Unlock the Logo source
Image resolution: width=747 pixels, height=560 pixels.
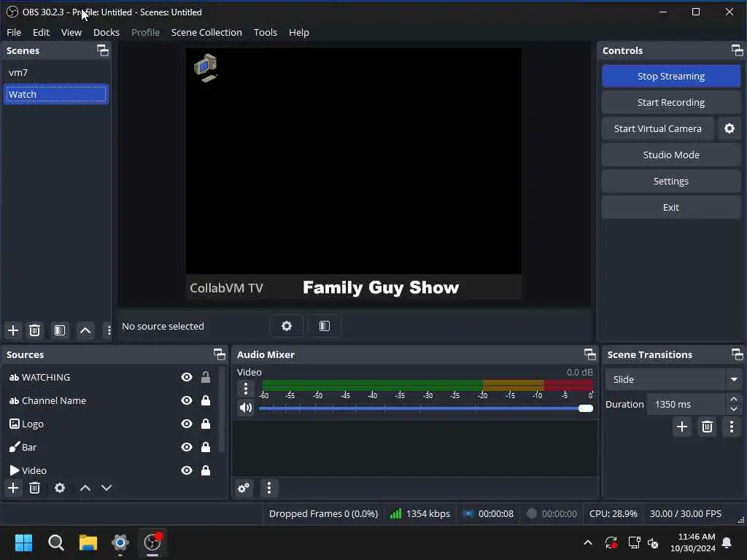(205, 424)
